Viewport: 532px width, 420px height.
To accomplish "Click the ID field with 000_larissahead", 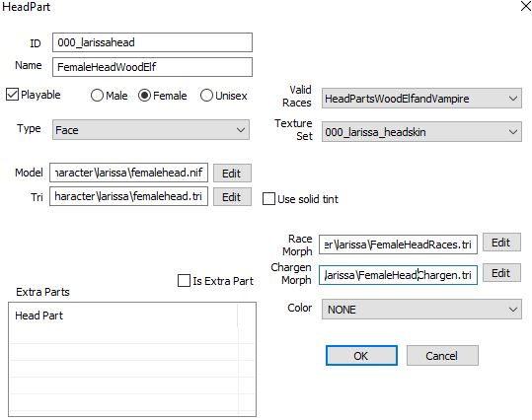I will (152, 42).
